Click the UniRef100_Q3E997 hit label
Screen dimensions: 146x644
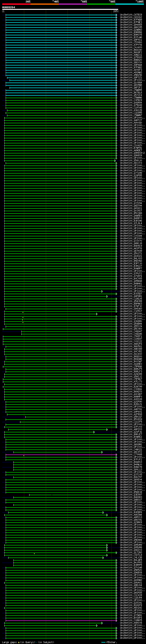coord(131,495)
